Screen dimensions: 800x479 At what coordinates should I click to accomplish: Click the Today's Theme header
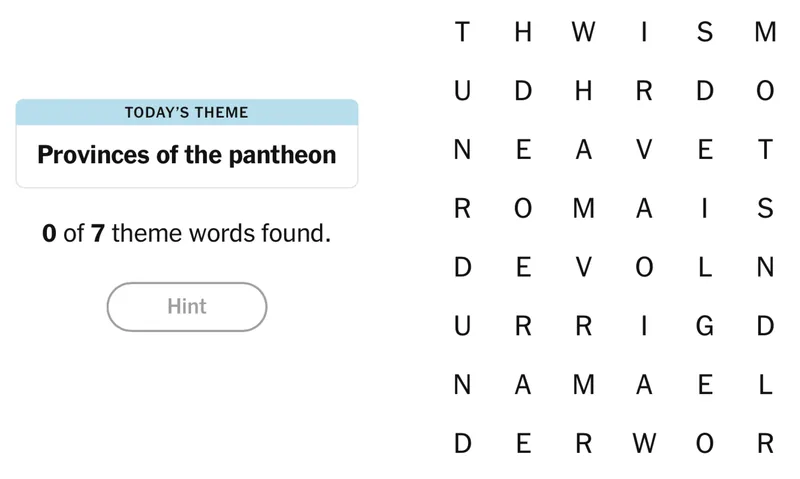coord(187,112)
